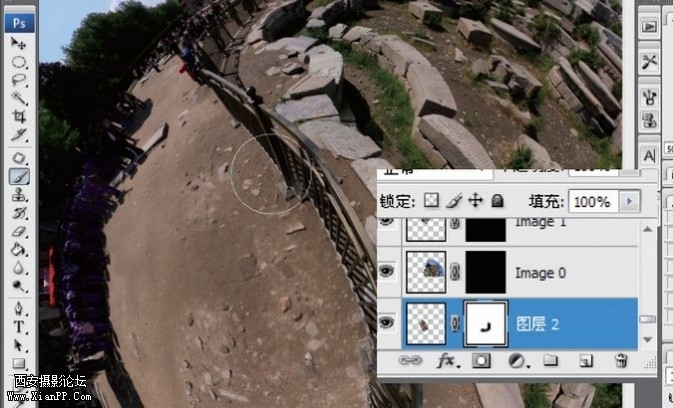Open the adjustment layer menu
Image resolution: width=673 pixels, height=408 pixels.
(x=518, y=361)
